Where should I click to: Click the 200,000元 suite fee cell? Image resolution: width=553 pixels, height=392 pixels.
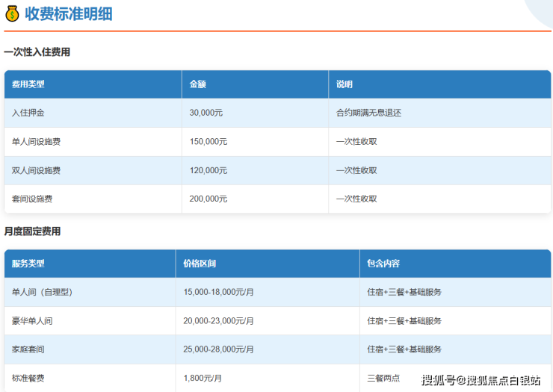(208, 199)
